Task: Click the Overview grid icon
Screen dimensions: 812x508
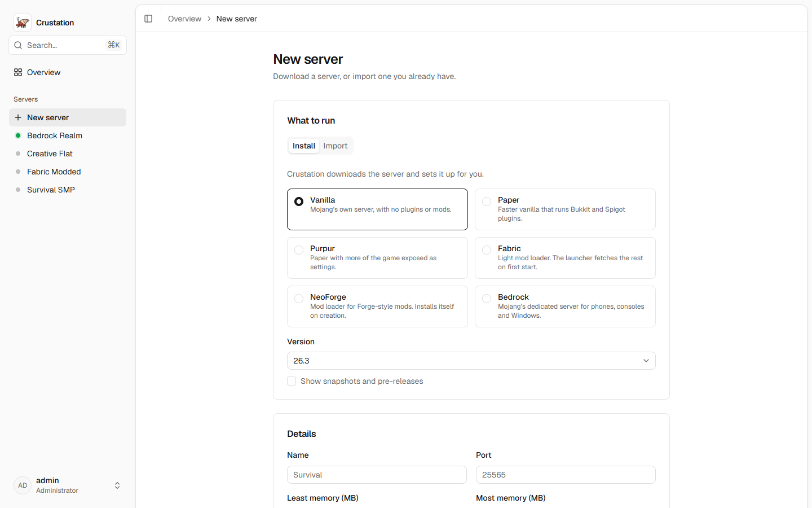Action: point(18,72)
